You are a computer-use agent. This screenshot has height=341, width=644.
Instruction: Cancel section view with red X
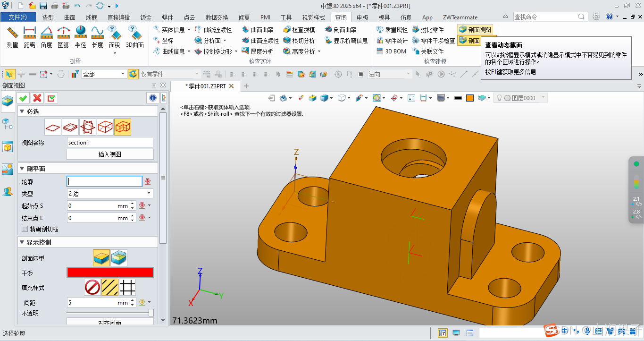(x=37, y=98)
